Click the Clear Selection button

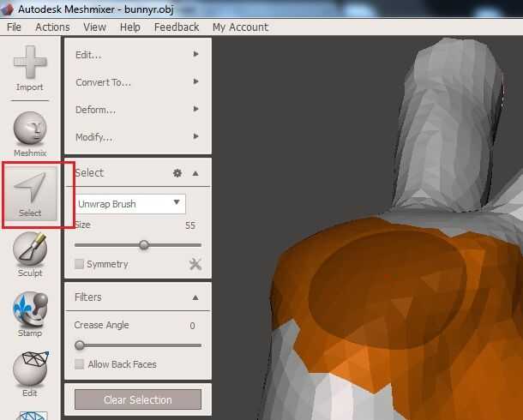pyautogui.click(x=138, y=399)
